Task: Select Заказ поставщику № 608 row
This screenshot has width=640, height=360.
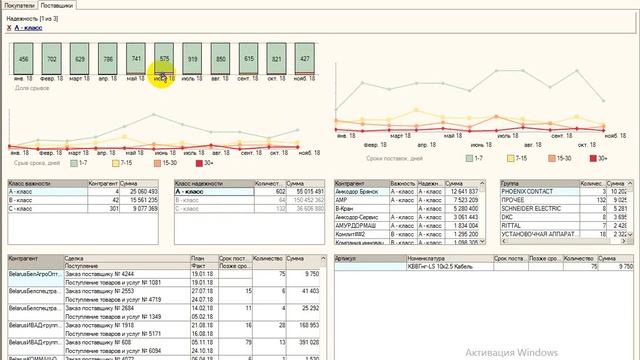Action: [x=127, y=343]
